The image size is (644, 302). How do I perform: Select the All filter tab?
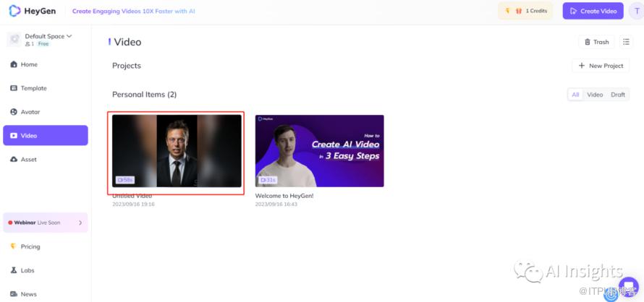coord(575,95)
